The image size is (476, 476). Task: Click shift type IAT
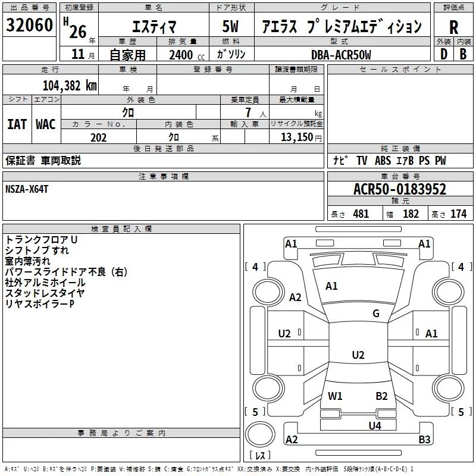17,124
